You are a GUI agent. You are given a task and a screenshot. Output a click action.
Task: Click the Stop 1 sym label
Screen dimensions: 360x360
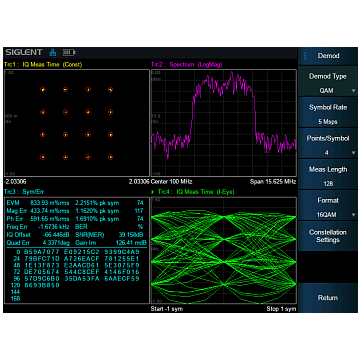281,309
